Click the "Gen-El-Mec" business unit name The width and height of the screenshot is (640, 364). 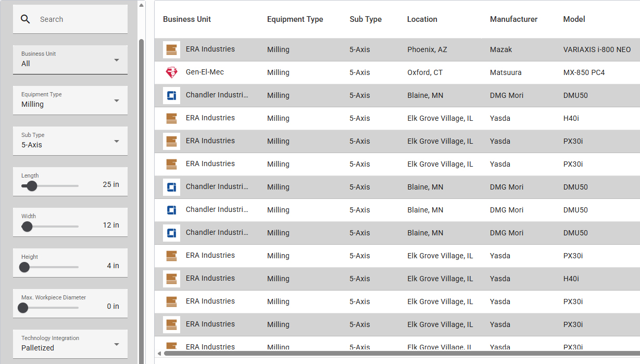(205, 72)
